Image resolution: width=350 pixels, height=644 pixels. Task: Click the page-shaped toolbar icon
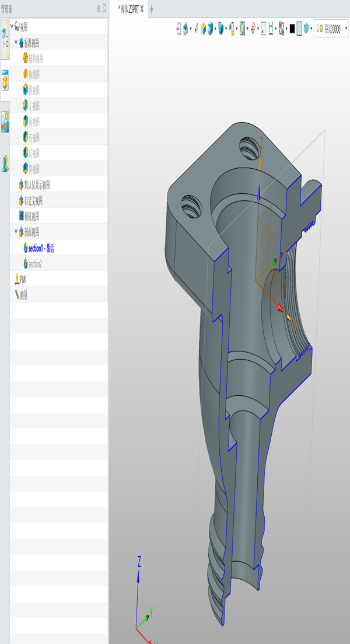(264, 29)
